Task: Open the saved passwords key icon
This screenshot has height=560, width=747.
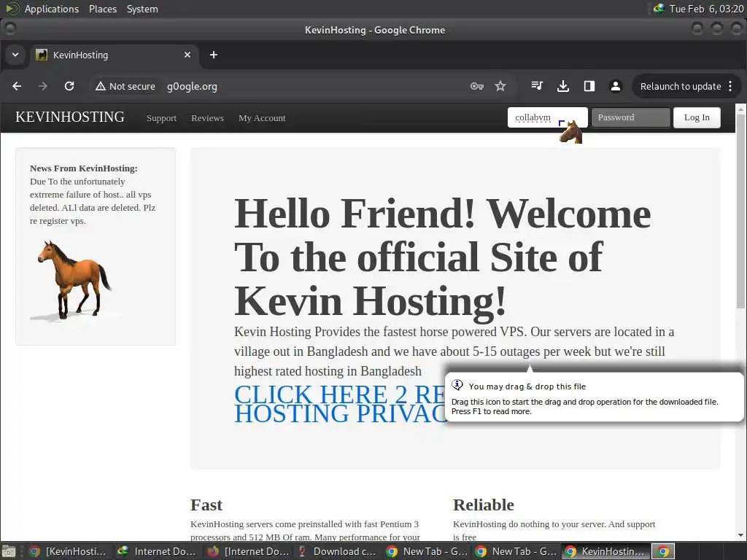Action: pyautogui.click(x=477, y=86)
